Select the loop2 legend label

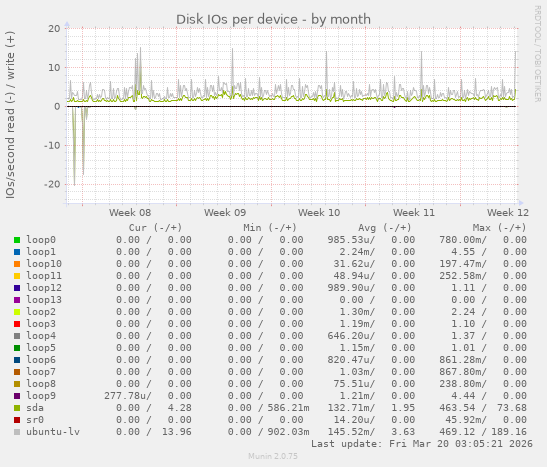coord(41,312)
